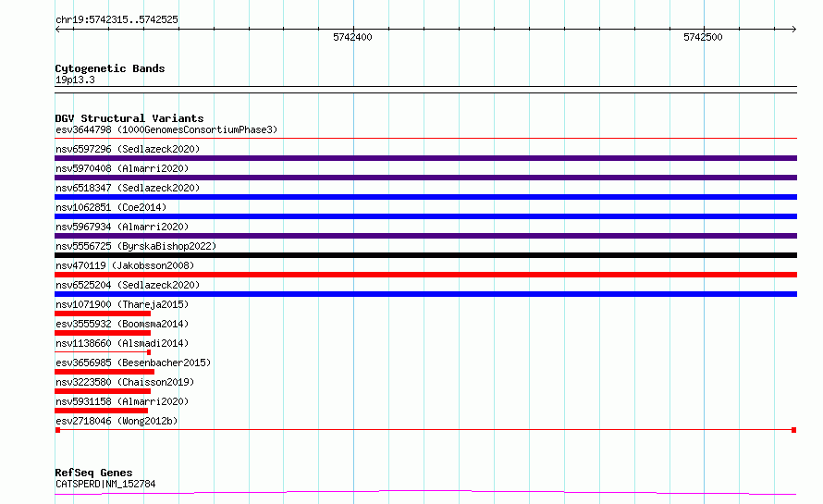Screen dimensions: 823x504
Task: Click the left scroll arrow on ruler
Action: pyautogui.click(x=57, y=30)
